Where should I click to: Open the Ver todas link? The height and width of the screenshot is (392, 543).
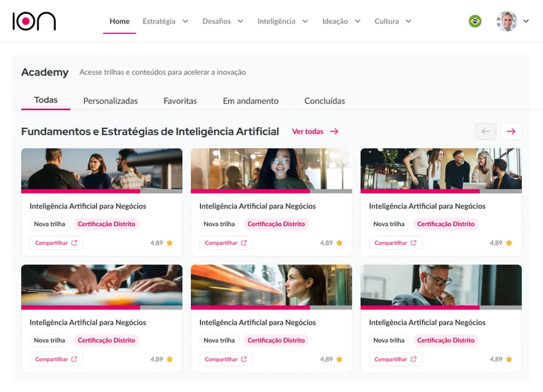point(315,131)
